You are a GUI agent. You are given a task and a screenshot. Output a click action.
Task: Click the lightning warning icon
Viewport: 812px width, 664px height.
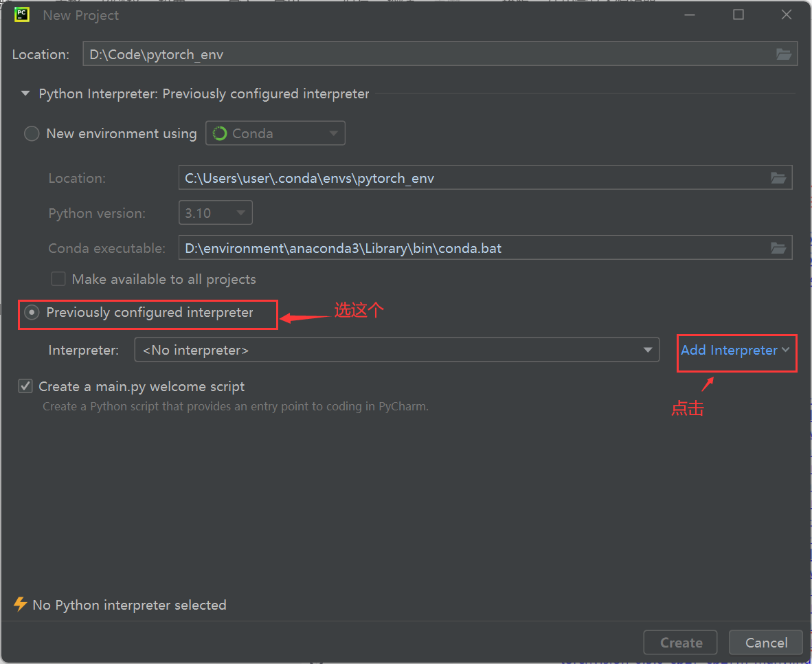point(20,604)
